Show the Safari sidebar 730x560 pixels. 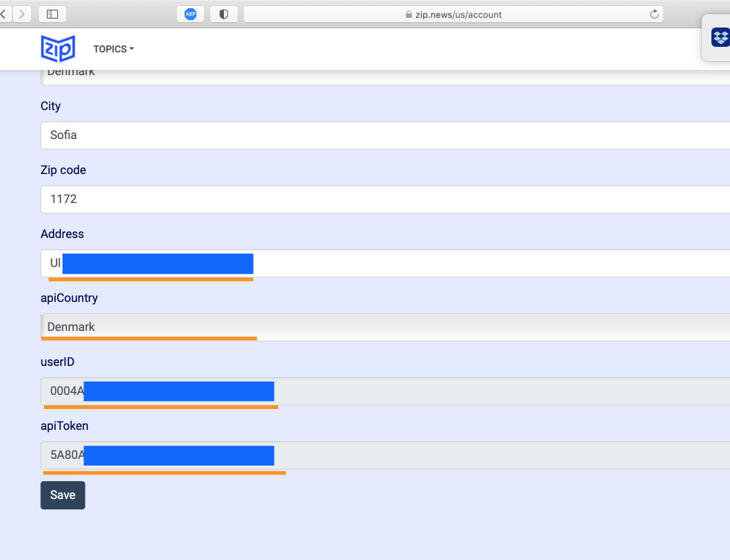pos(52,14)
